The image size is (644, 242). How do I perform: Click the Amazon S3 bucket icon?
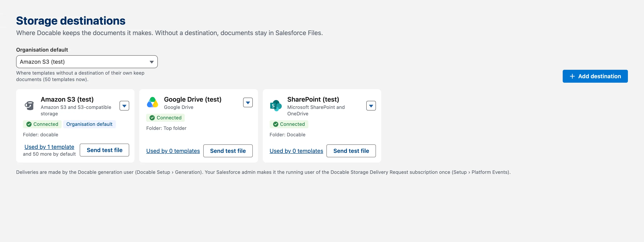(29, 106)
